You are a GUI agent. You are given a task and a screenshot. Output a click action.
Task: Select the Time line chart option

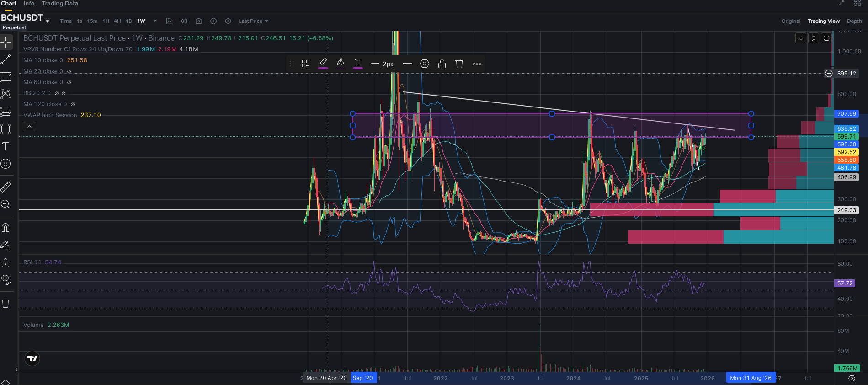66,21
